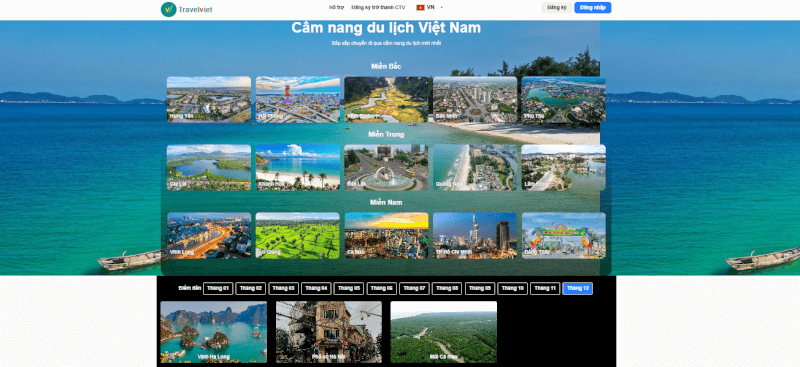Open the Vịnh Hạ Long destination photo
Screen dimensions: 800x367
214,332
